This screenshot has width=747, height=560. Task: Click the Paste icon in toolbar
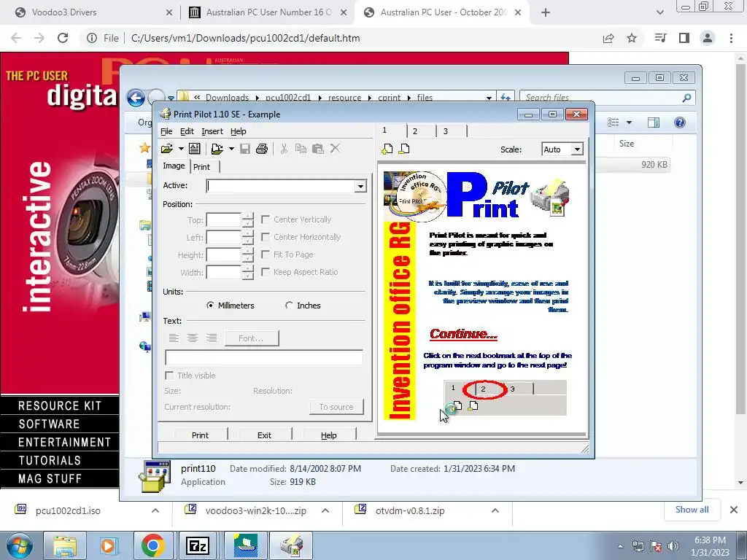(318, 149)
